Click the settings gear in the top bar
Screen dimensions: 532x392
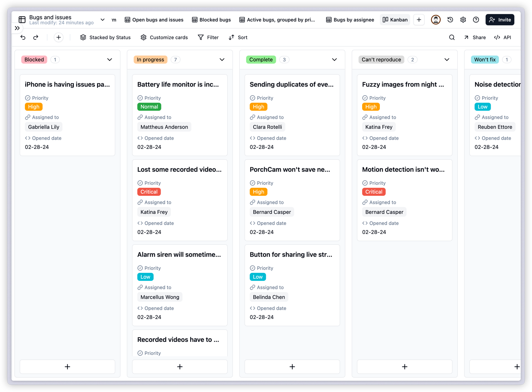click(463, 19)
